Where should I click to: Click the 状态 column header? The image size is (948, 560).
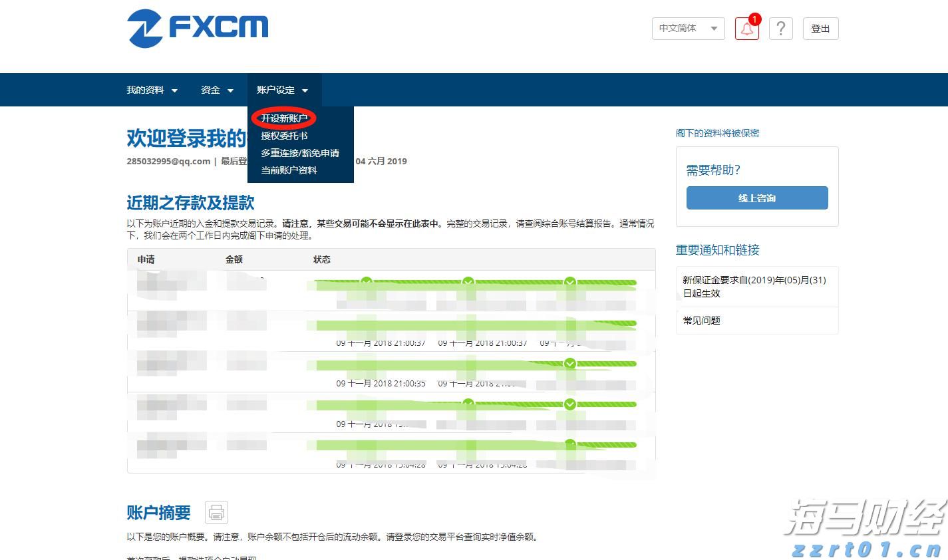(322, 259)
